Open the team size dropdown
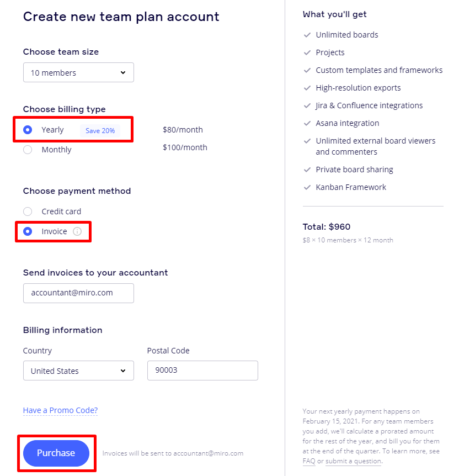The width and height of the screenshot is (459, 476). [x=78, y=73]
